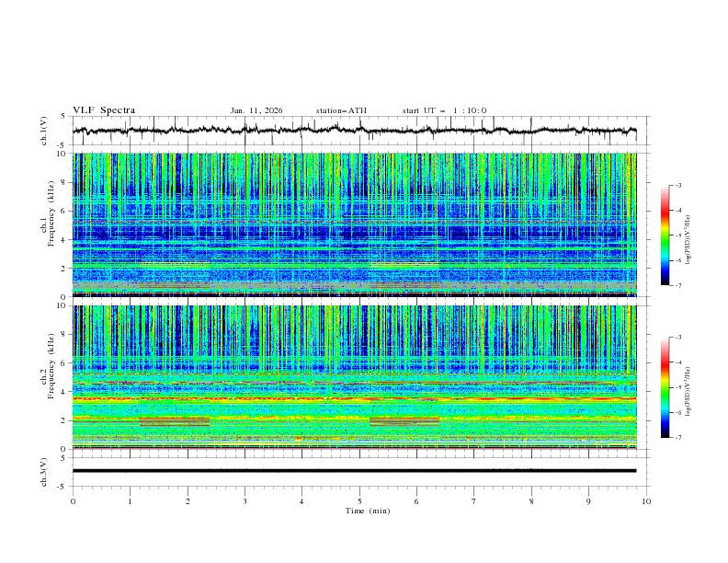
Task: Click time axis tick label "0"
Action: coord(73,501)
